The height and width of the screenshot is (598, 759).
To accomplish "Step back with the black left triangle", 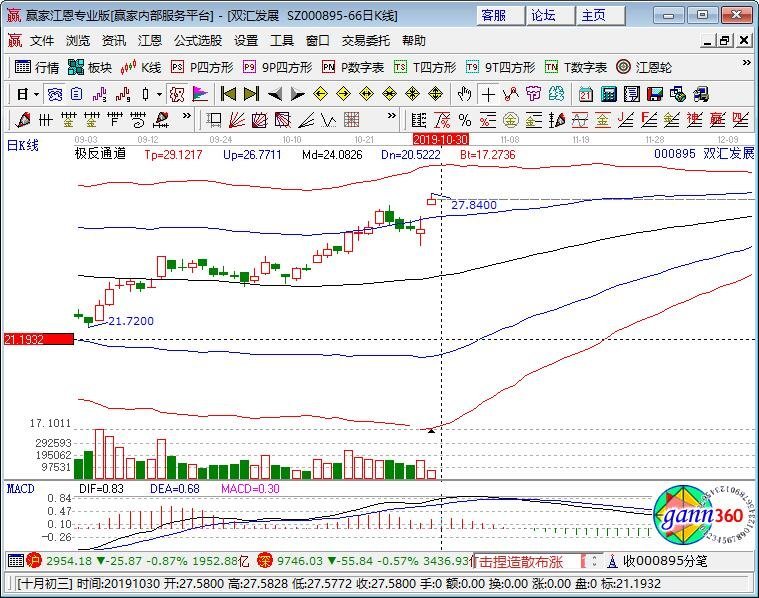I will 274,94.
